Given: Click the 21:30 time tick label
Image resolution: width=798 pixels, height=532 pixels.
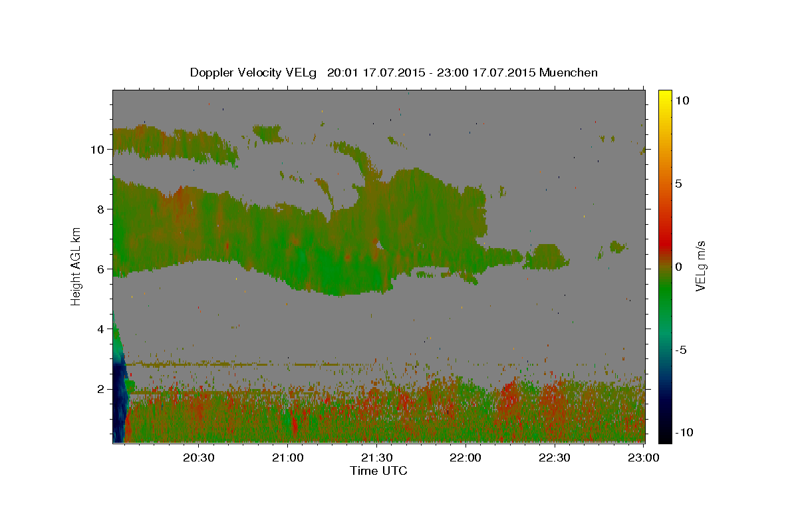Looking at the screenshot, I should click(376, 458).
